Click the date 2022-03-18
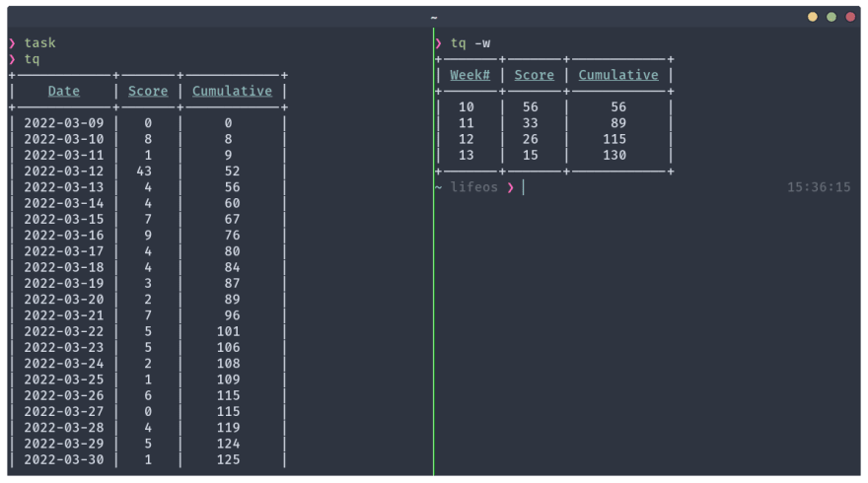The width and height of the screenshot is (868, 483). point(64,268)
